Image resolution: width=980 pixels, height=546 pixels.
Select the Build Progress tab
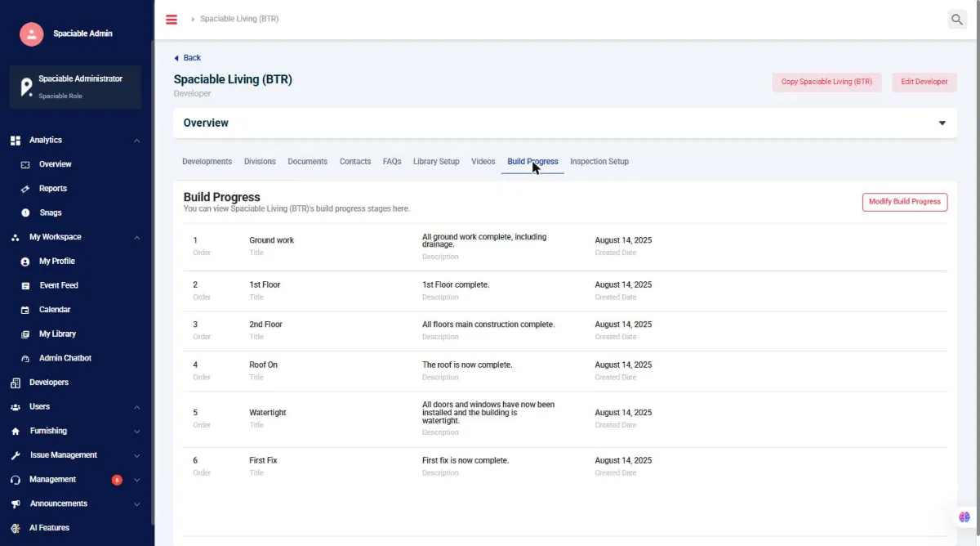(532, 162)
